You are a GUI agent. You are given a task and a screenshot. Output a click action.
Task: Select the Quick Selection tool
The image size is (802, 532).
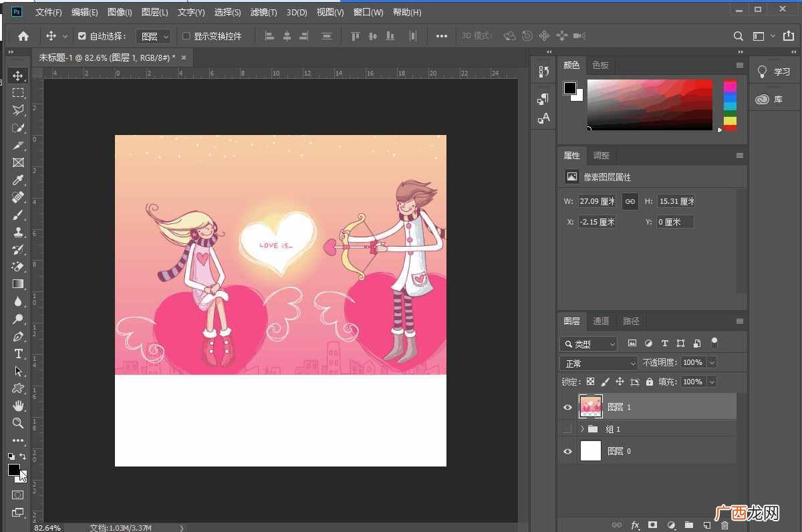(x=18, y=128)
